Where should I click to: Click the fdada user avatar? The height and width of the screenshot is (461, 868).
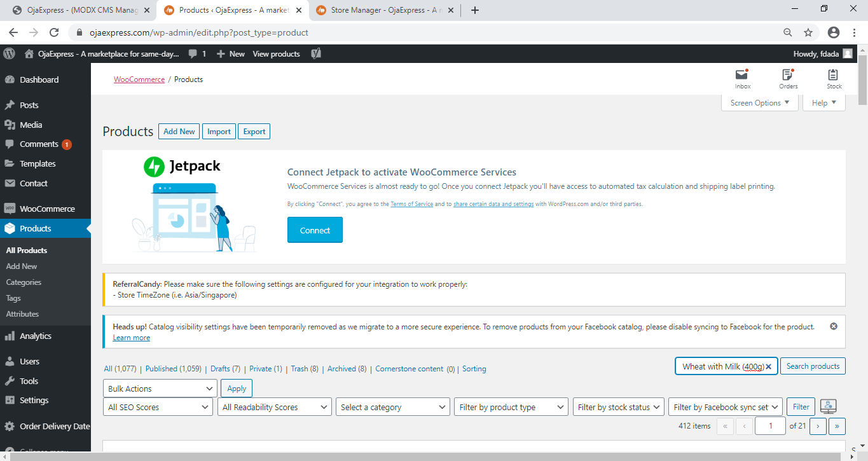pyautogui.click(x=848, y=54)
